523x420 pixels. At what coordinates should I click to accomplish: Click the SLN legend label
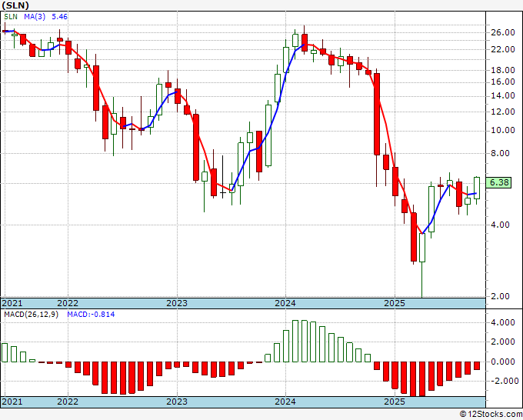point(11,16)
